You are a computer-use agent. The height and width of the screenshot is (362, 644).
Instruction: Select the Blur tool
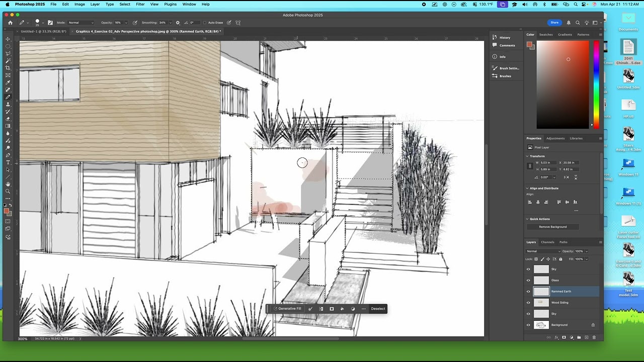8,133
